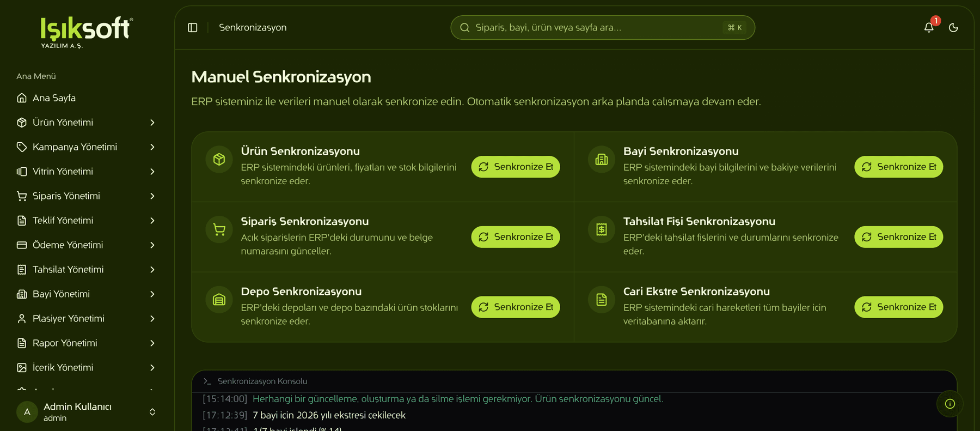Select the 17:12:39 ekstresi çekilecek log line
980x431 pixels.
tap(304, 415)
